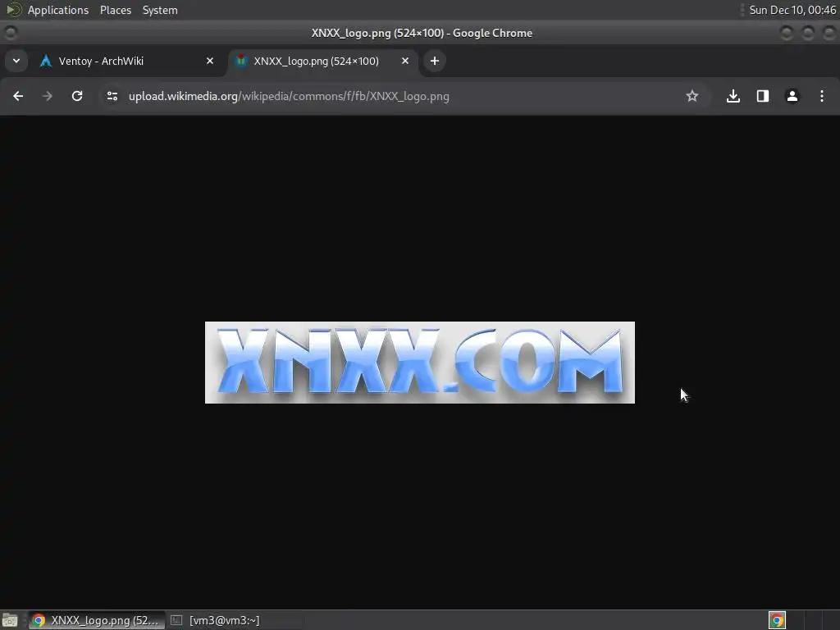Switch to the Ventoy - ArchWiki tab
The width and height of the screenshot is (840, 630).
pos(127,61)
